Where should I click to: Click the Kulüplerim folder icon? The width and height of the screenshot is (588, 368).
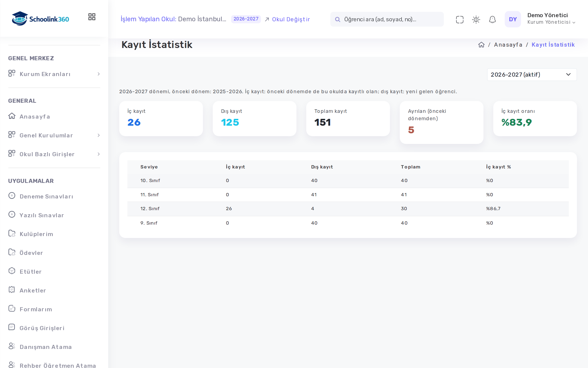point(12,233)
